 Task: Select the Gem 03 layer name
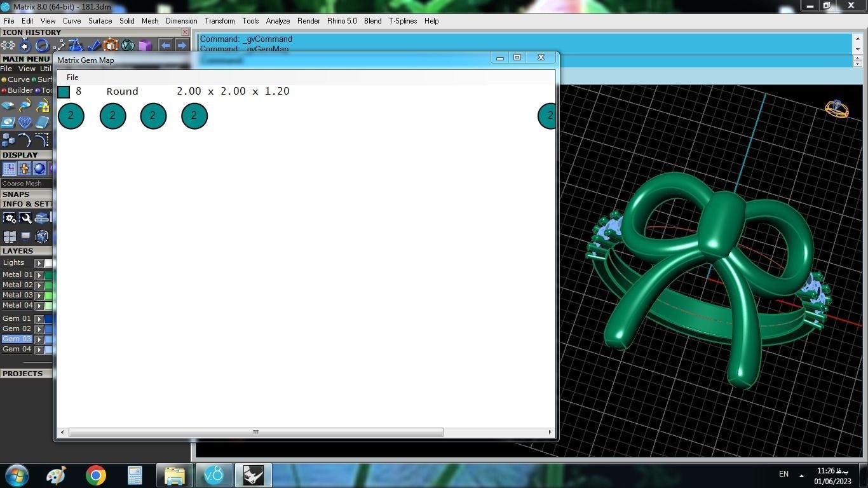[17, 339]
